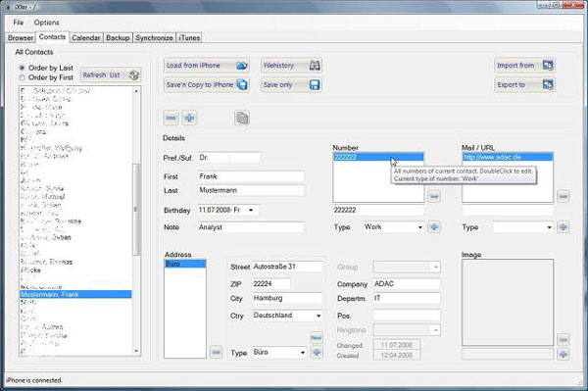Switch to the Calendar tab
Viewport: 588px width, 391px height.
pyautogui.click(x=86, y=38)
